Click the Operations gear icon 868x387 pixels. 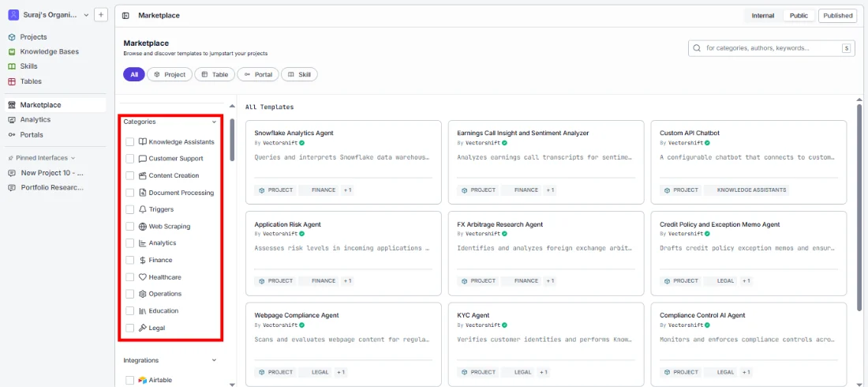(x=142, y=294)
